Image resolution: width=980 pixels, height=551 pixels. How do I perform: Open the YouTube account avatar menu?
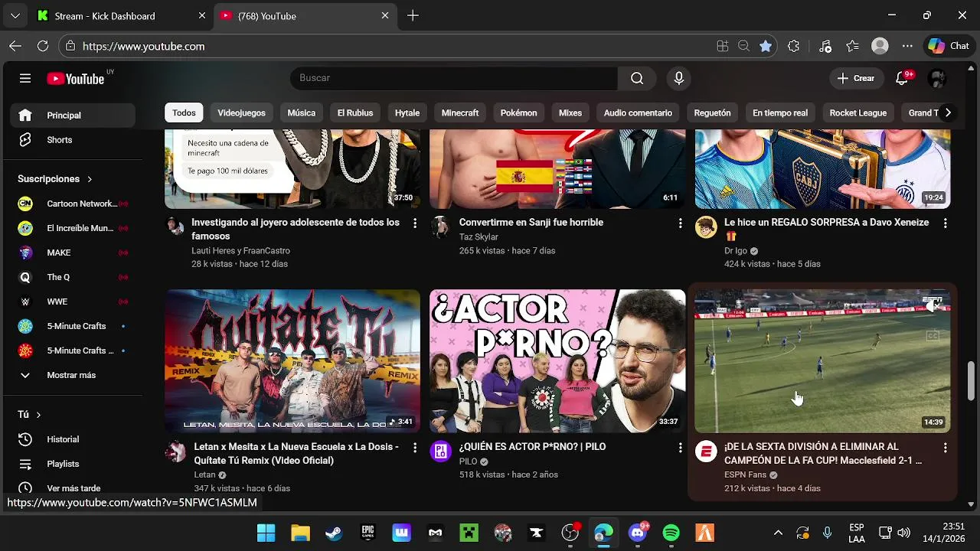point(937,78)
